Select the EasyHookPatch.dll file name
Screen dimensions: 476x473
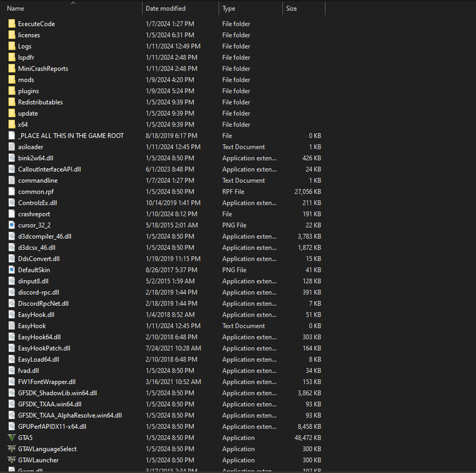coord(44,348)
